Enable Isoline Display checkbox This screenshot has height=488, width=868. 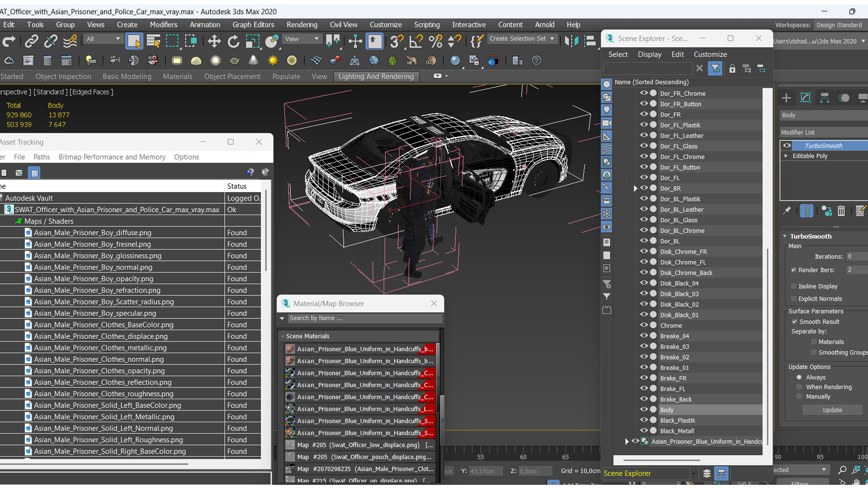[x=794, y=286]
